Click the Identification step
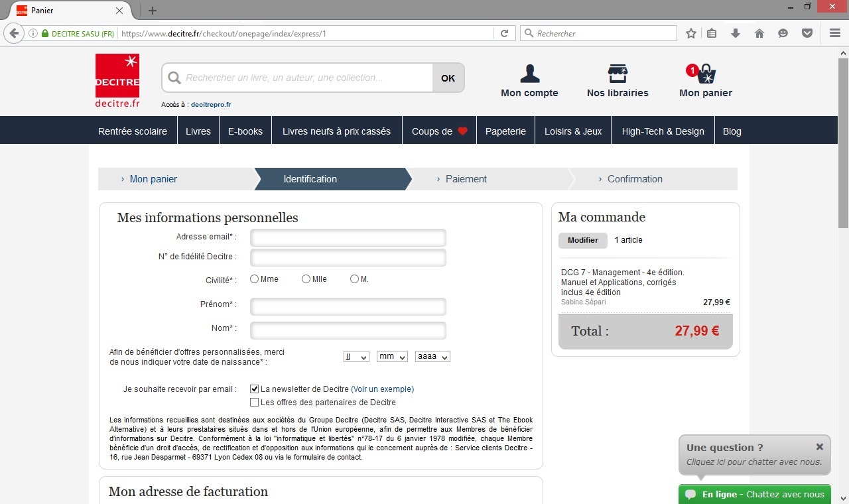849x504 pixels. pyautogui.click(x=310, y=179)
